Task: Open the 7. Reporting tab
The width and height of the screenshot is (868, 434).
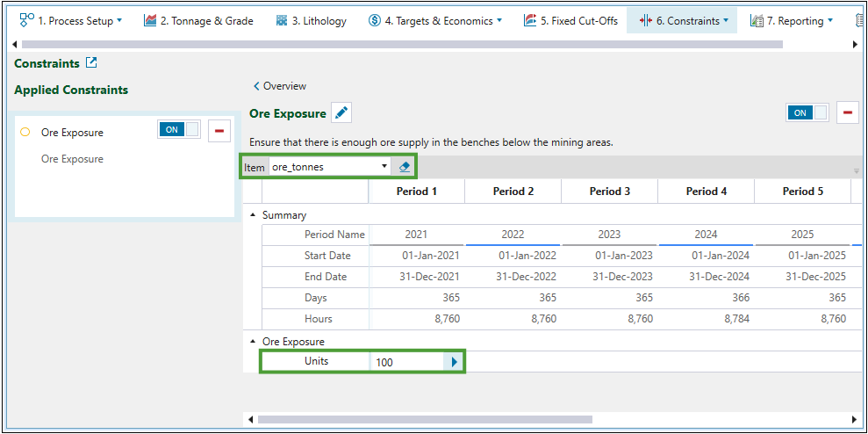Action: pyautogui.click(x=792, y=21)
